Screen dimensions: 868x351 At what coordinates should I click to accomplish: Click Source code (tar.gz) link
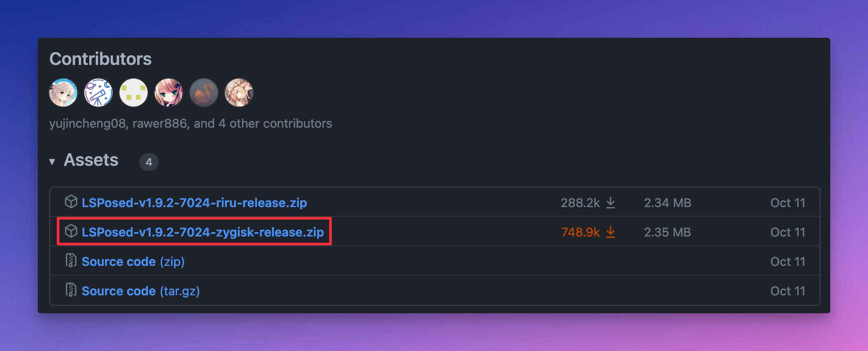[x=141, y=291]
